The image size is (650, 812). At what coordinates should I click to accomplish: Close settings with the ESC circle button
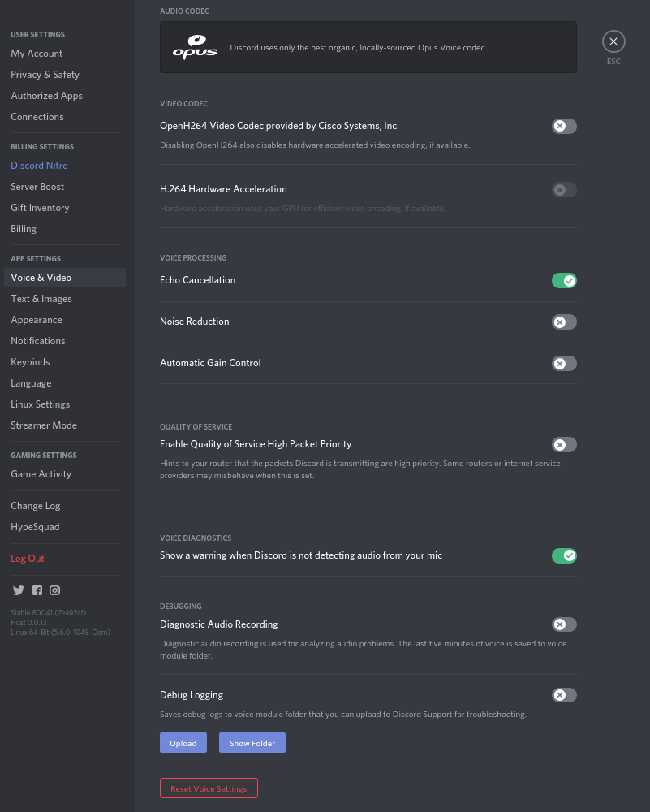(613, 41)
